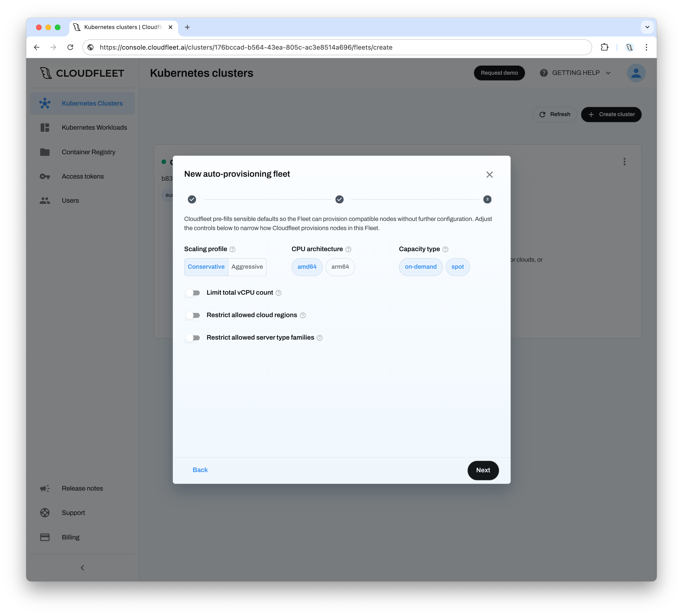Image resolution: width=683 pixels, height=616 pixels.
Task: Click the Cloudfleet logo
Action: click(82, 73)
